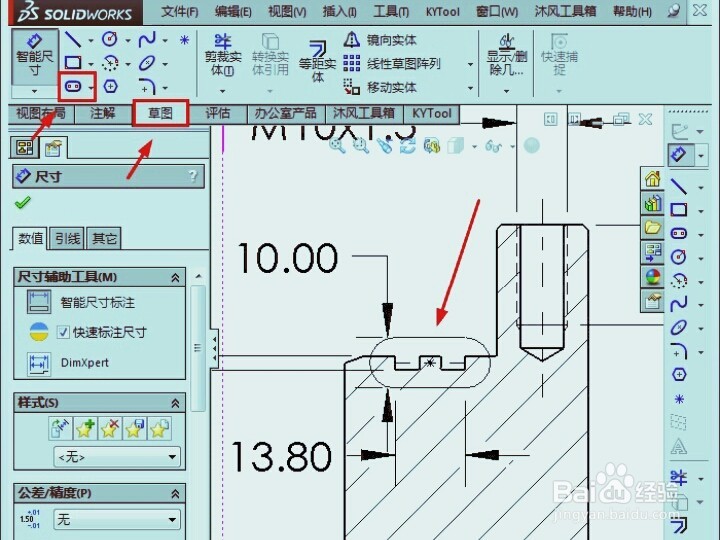Open the 文件(F) menu

point(180,11)
